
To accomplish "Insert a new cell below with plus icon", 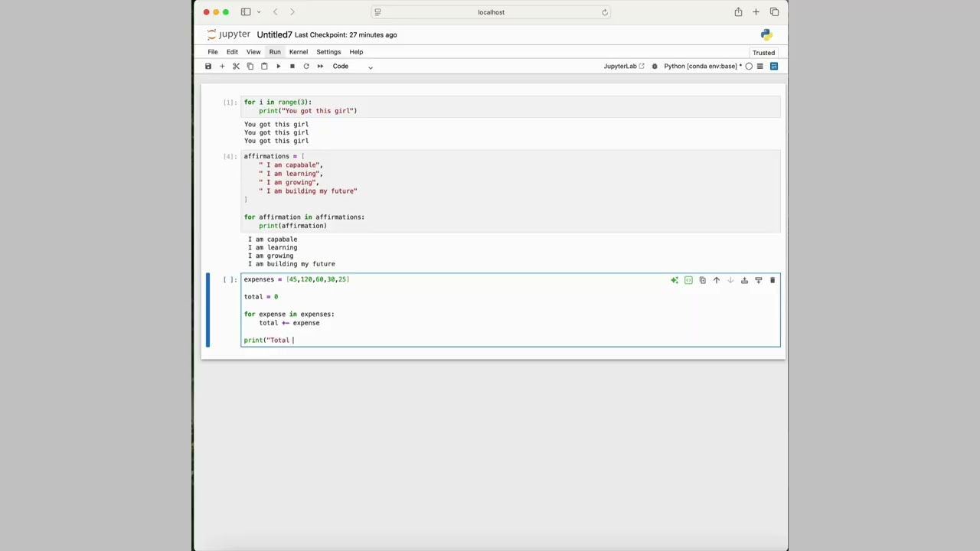I will [x=222, y=67].
